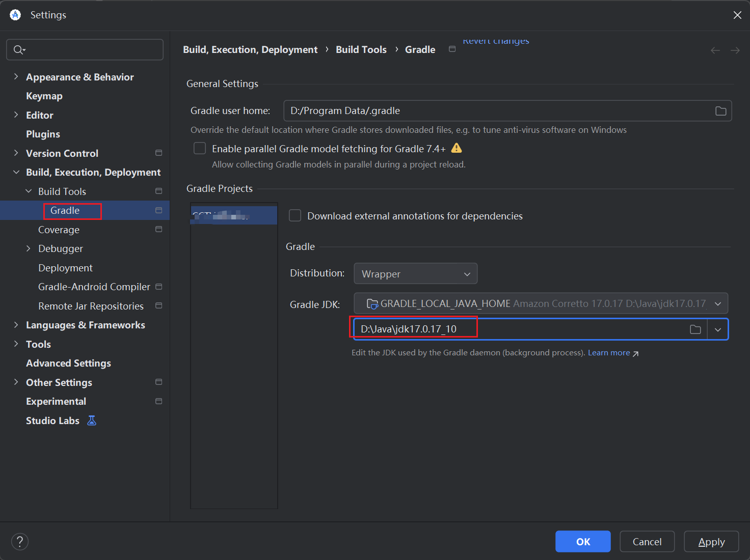
Task: Click the back navigation arrow
Action: [x=715, y=50]
